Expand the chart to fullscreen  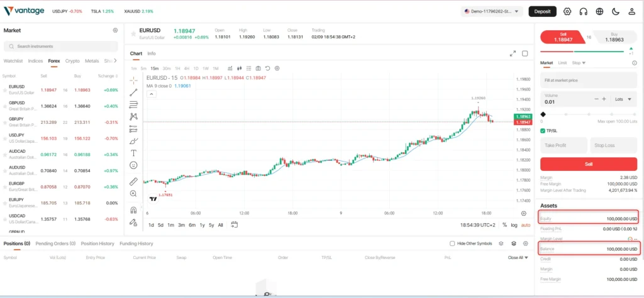coord(513,53)
